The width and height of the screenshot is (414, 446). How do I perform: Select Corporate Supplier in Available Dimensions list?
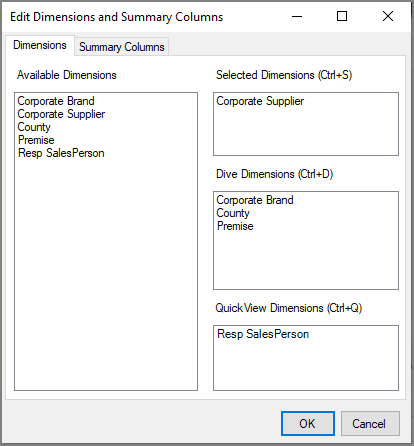[61, 114]
